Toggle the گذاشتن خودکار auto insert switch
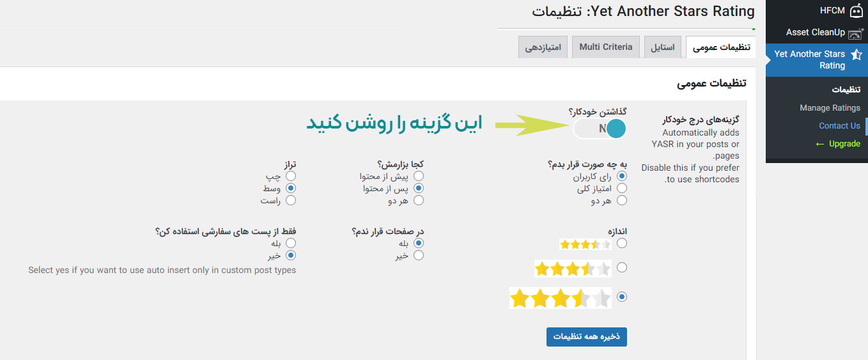This screenshot has width=868, height=360. click(x=600, y=129)
